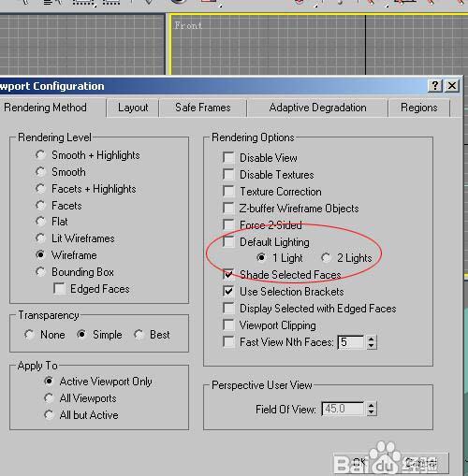Viewport: 468px width, 476px height.
Task: Enable Texture Correction checkbox
Action: [228, 191]
